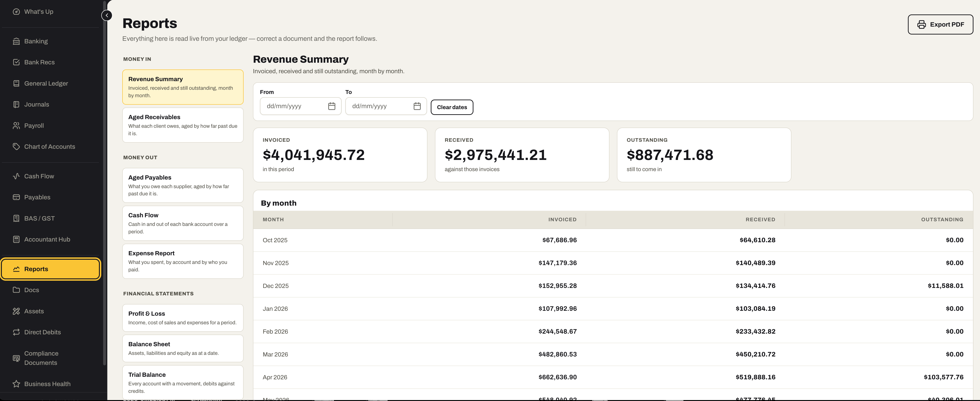Click the Bank Recs checkmark icon
The height and width of the screenshot is (401, 980).
pos(16,62)
